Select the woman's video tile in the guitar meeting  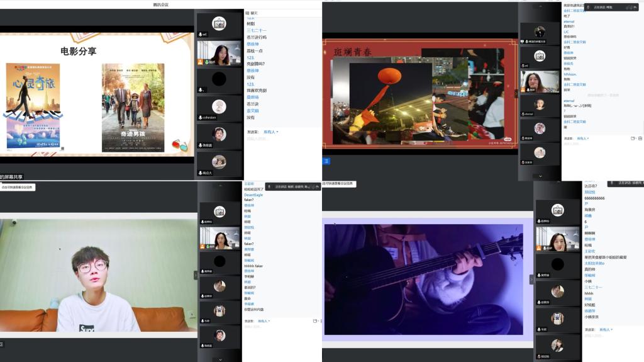pos(557,239)
